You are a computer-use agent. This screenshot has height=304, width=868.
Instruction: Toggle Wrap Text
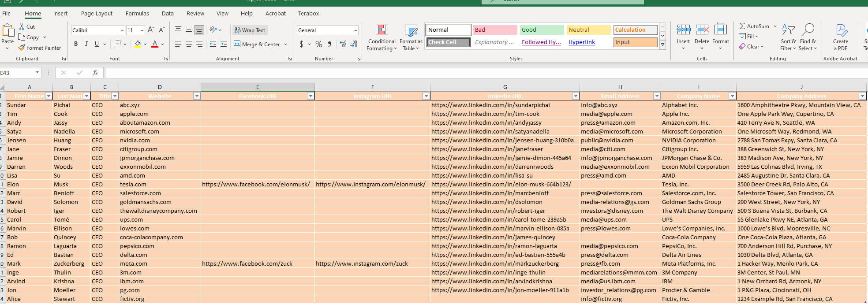tap(250, 30)
